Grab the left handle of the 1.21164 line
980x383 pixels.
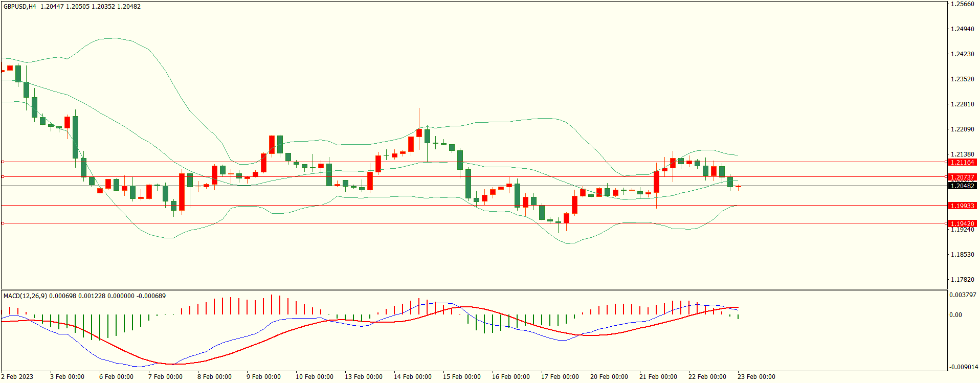(3, 162)
